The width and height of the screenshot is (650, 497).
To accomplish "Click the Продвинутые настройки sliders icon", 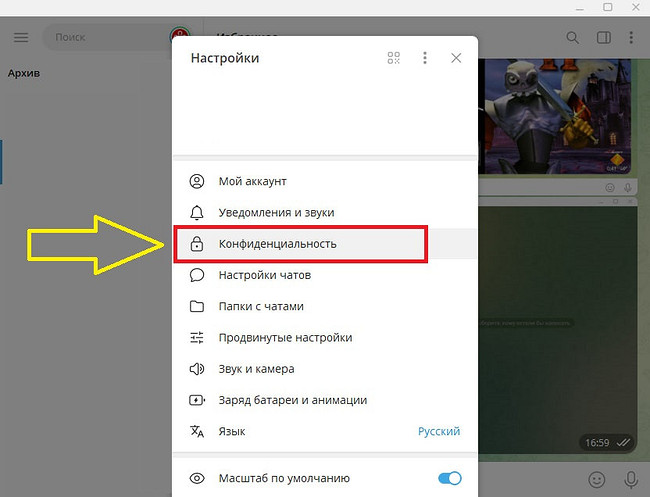I will pos(197,338).
